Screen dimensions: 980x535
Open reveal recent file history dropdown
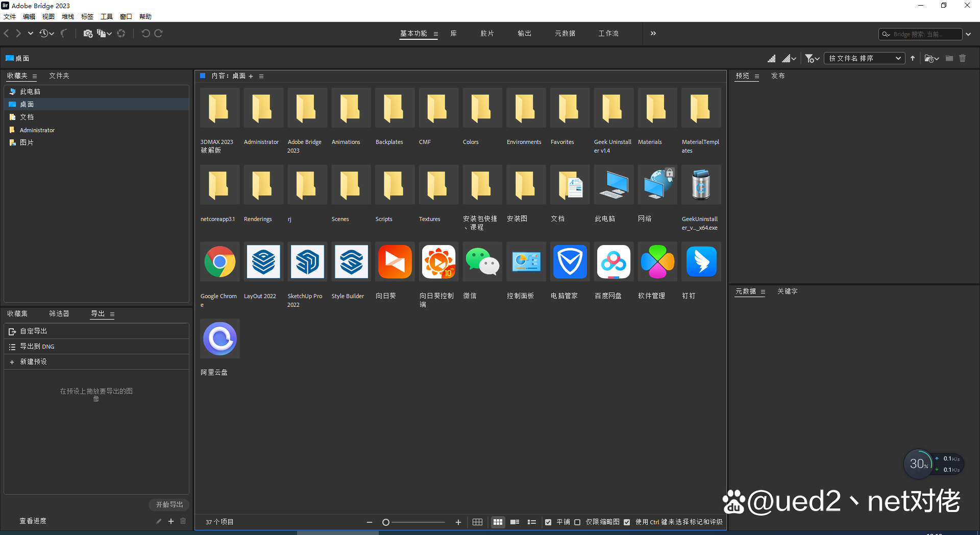pos(46,33)
